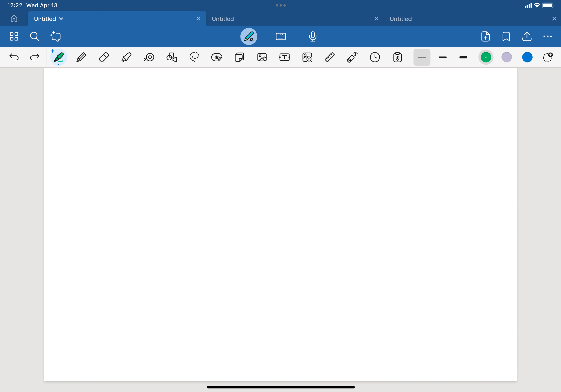Open the attachment clipboard tool
Image resolution: width=561 pixels, height=392 pixels.
coord(397,57)
